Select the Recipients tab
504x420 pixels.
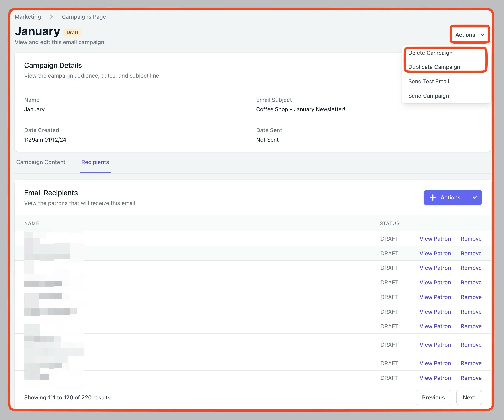pos(95,162)
